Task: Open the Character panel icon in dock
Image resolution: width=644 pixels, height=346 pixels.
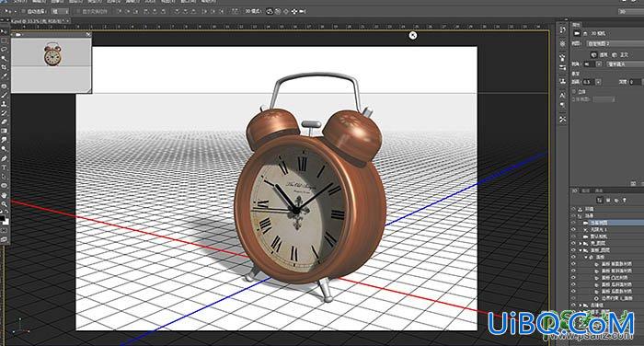Action: coord(563,96)
